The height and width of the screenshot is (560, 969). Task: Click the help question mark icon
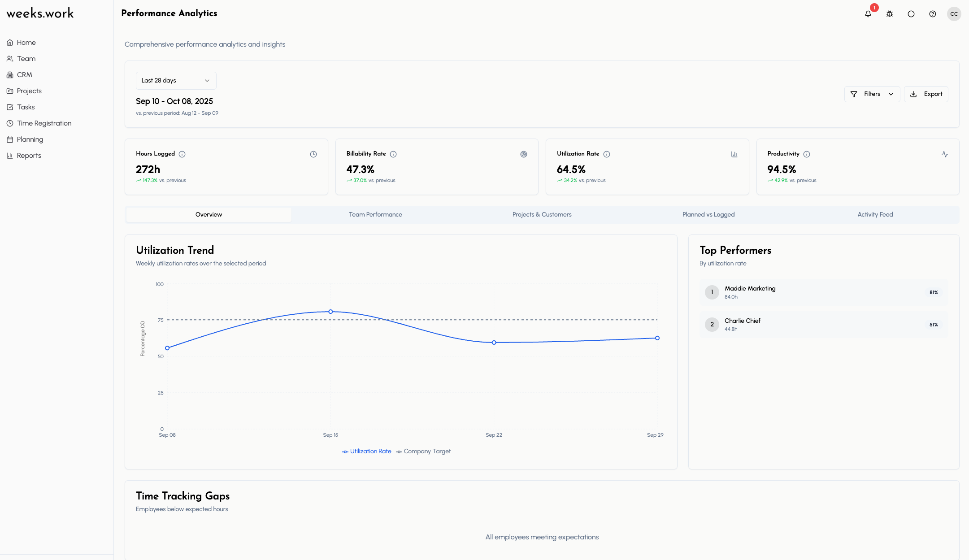pos(933,14)
